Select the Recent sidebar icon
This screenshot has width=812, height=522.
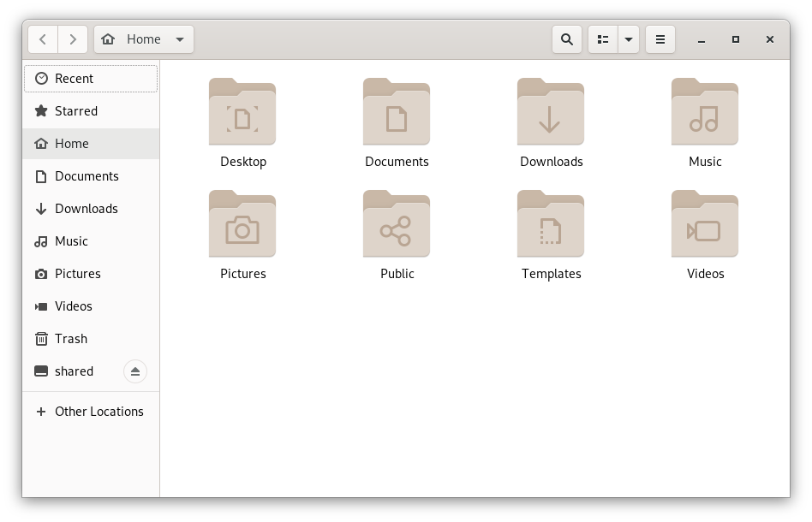[x=41, y=78]
